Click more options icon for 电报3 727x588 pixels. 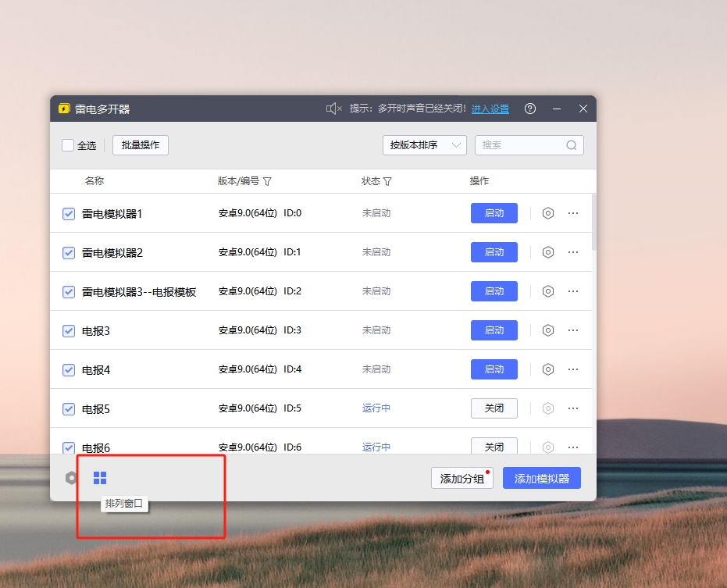click(574, 330)
